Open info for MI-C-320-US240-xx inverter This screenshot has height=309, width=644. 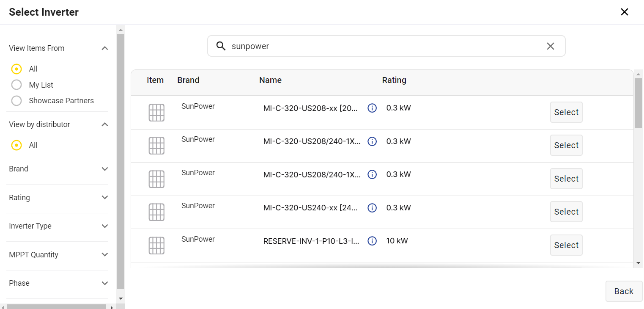tap(372, 208)
